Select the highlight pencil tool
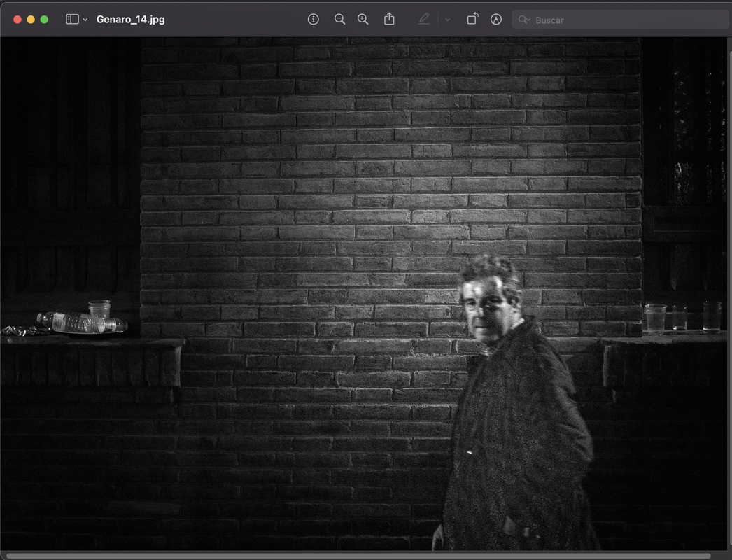 (x=424, y=19)
